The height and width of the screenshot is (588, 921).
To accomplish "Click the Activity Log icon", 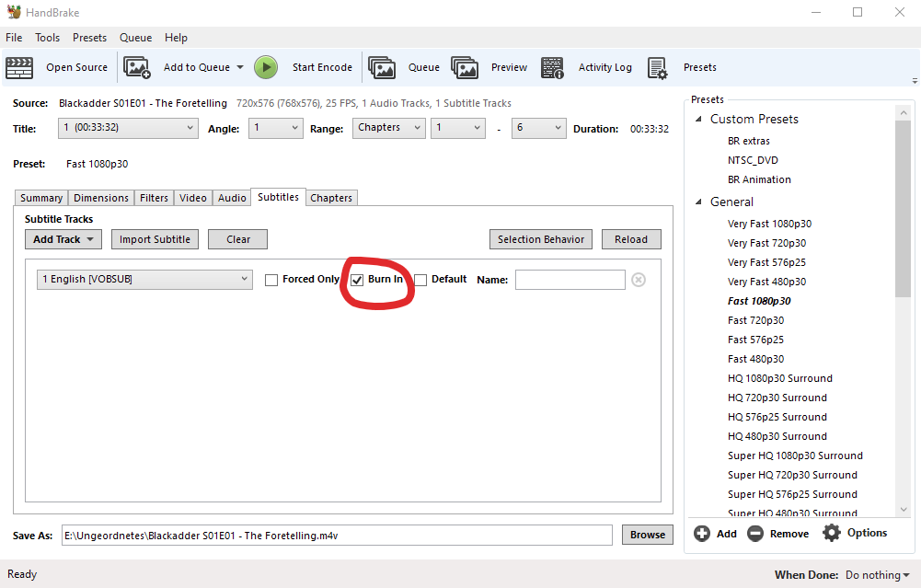I will pyautogui.click(x=552, y=67).
